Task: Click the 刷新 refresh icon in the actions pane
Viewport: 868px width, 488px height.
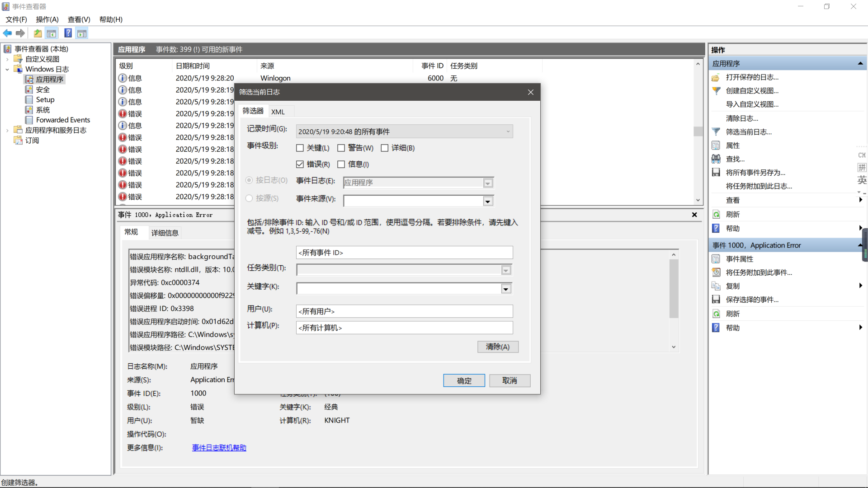Action: coord(716,214)
